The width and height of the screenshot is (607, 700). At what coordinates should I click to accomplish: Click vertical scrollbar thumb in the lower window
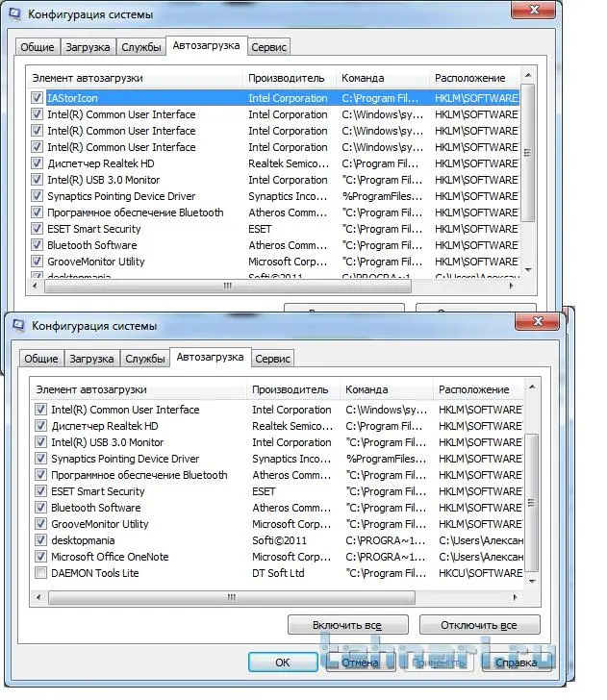pos(532,502)
